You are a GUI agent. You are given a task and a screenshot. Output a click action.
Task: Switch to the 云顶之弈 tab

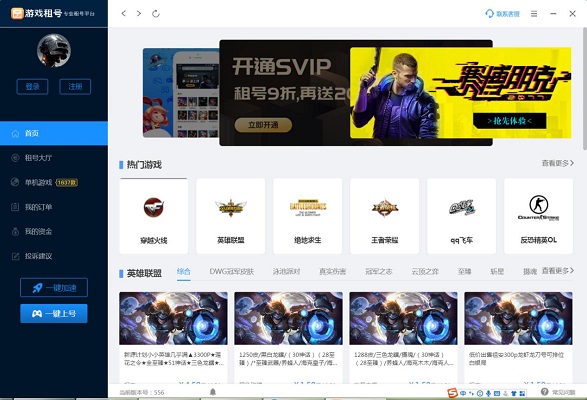[x=425, y=272]
